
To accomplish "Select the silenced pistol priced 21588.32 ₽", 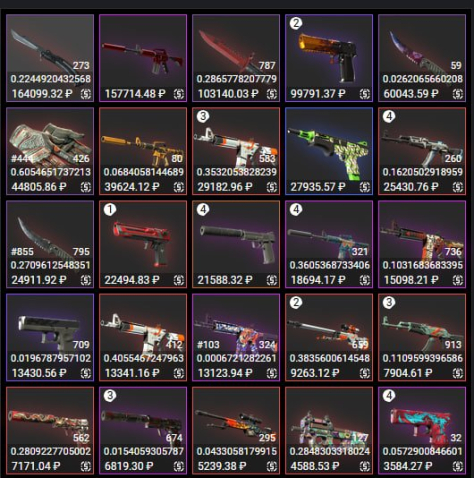I will [236, 244].
